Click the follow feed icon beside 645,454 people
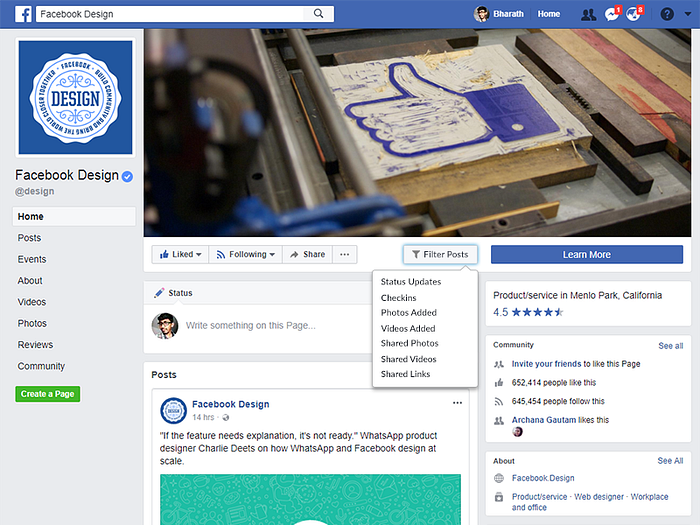 (x=499, y=402)
